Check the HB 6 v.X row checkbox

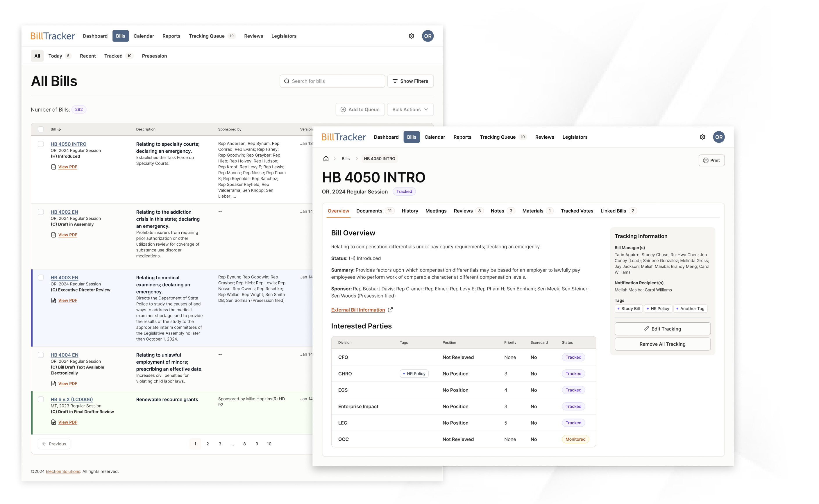coord(41,399)
